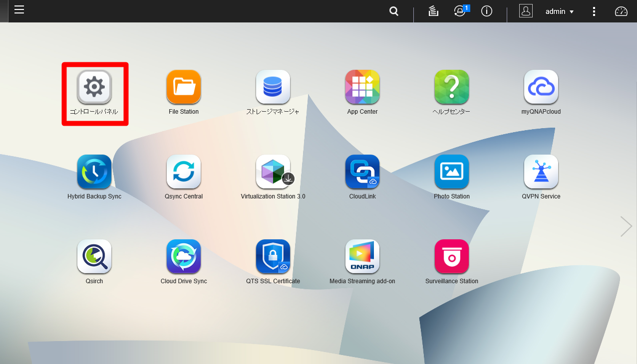Click the ヘルプセンター label
637x364 pixels.
pyautogui.click(x=452, y=112)
